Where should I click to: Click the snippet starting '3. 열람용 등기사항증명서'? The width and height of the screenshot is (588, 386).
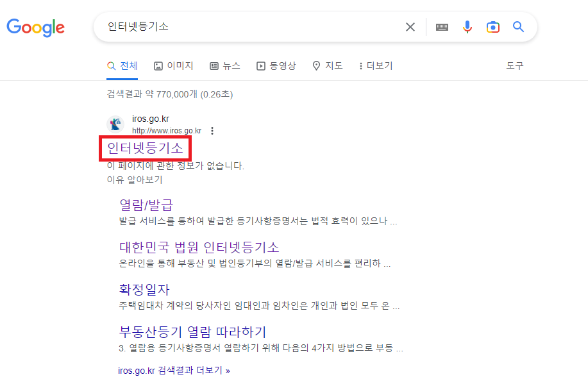coord(261,348)
